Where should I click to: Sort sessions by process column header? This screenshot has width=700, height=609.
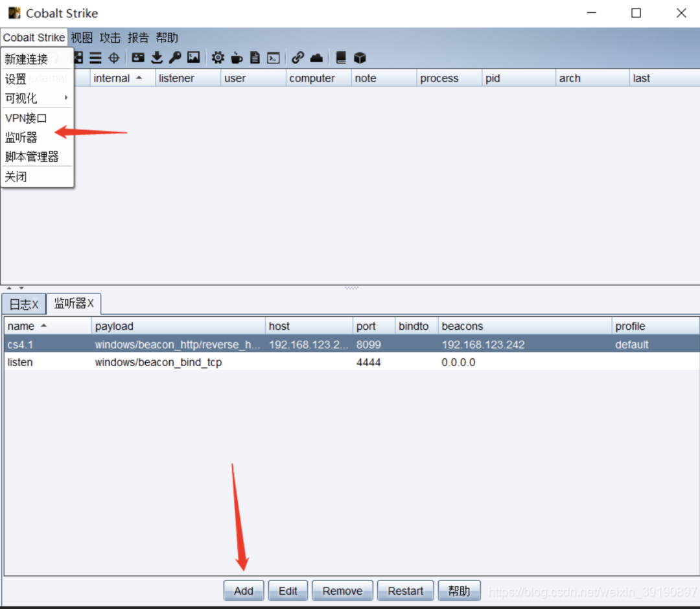tap(449, 78)
